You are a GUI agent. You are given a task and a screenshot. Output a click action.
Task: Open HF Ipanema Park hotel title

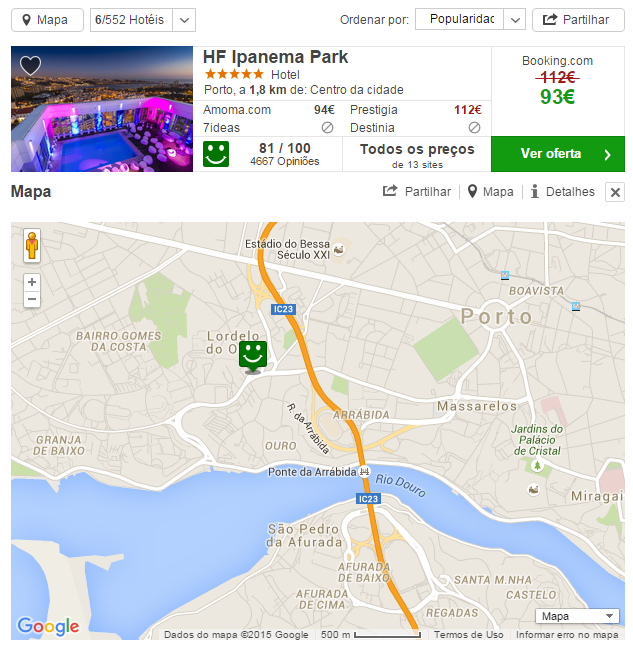point(275,57)
